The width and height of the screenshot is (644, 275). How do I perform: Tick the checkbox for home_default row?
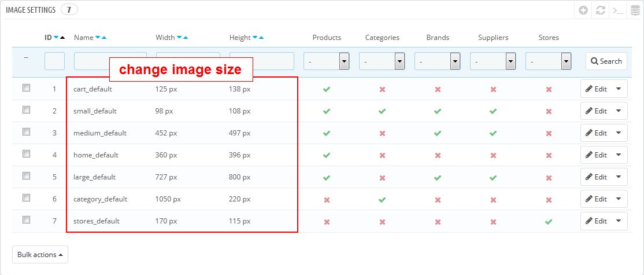click(26, 154)
